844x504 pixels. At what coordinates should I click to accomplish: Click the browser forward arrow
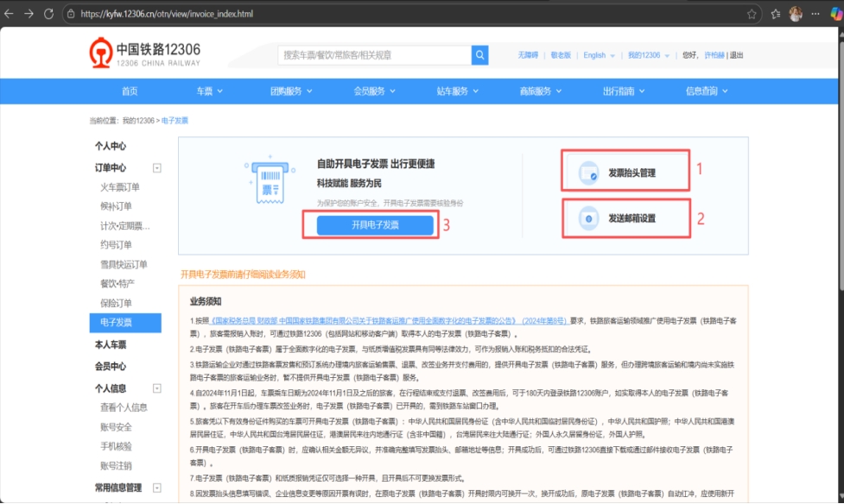(x=29, y=14)
